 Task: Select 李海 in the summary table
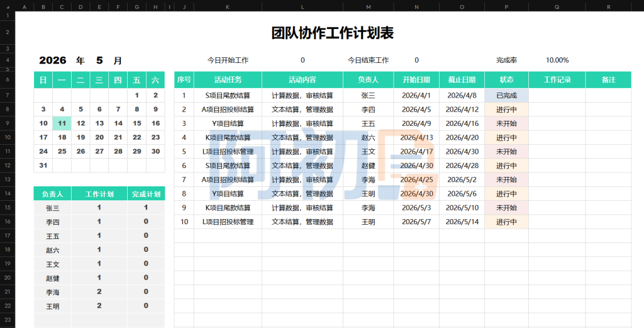[53, 292]
